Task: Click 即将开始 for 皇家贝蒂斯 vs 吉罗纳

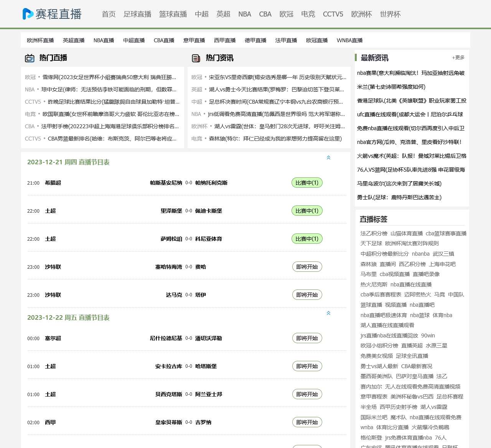Action: (307, 422)
